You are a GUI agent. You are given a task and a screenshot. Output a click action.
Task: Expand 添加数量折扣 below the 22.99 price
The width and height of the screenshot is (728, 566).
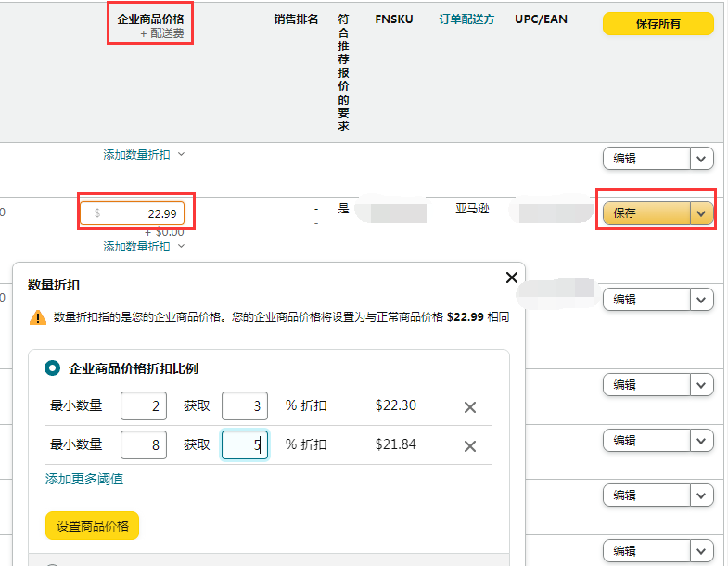[x=144, y=246]
